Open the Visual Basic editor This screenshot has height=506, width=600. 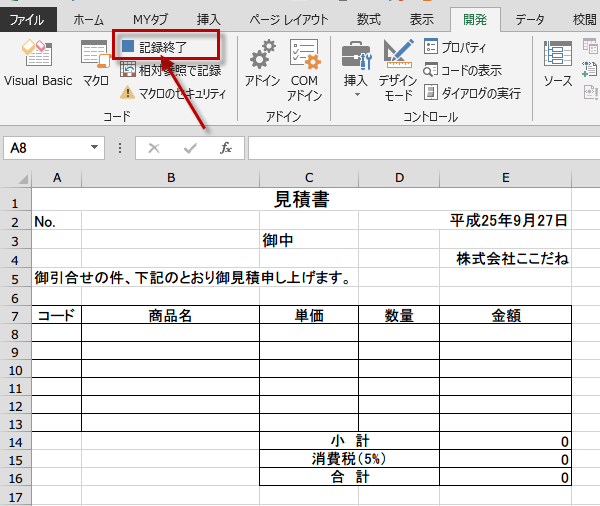click(x=38, y=63)
